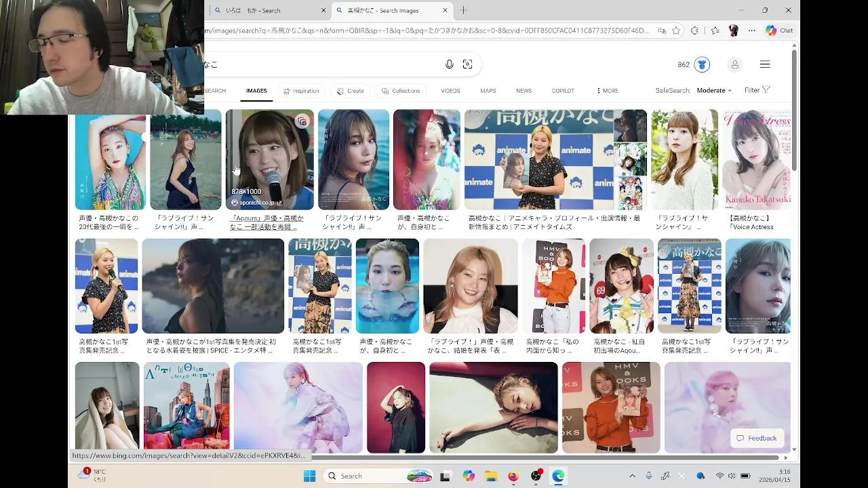
Task: Open the Windows Start menu
Action: 309,476
